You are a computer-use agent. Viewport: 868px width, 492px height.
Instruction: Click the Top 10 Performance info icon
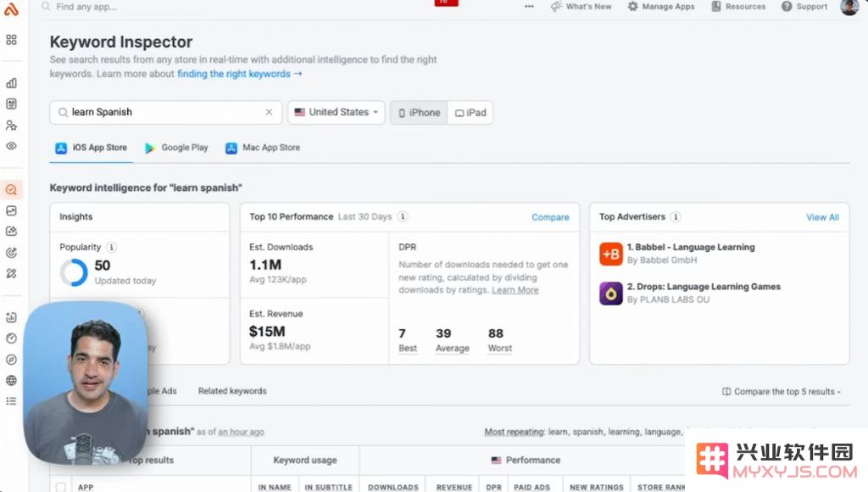[x=403, y=216]
